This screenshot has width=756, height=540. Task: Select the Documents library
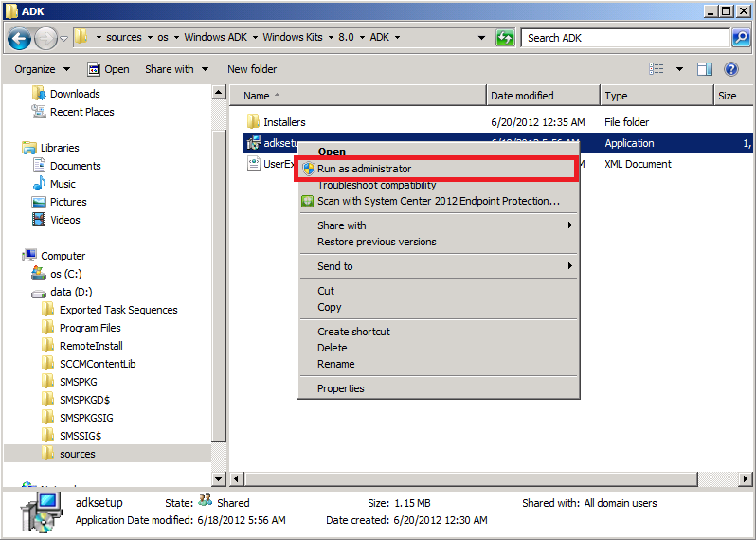point(66,166)
